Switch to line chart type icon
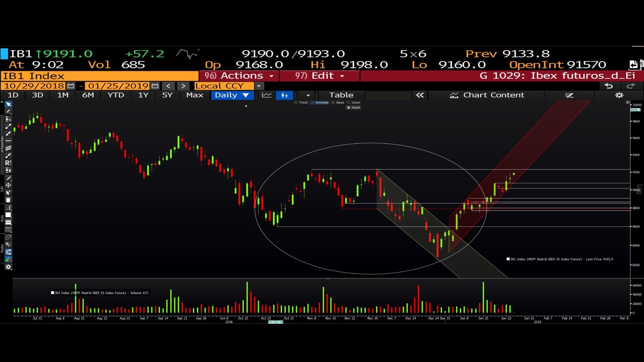The height and width of the screenshot is (362, 644). coord(267,95)
